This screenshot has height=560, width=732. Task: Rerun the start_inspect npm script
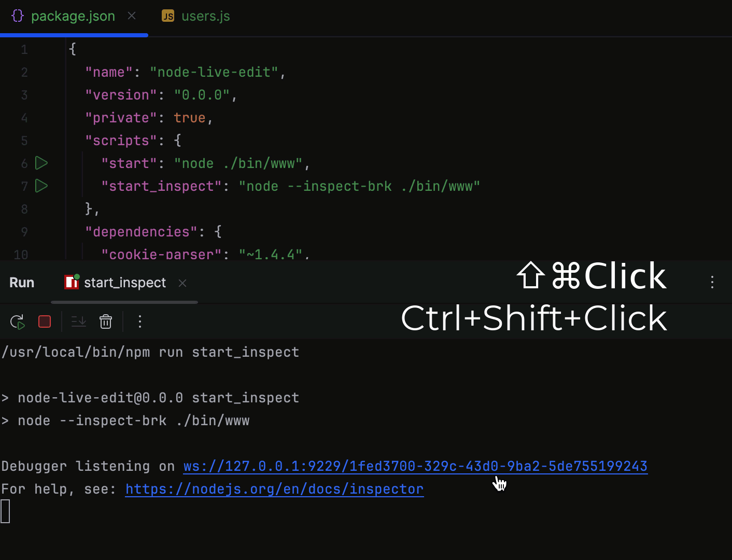click(17, 321)
